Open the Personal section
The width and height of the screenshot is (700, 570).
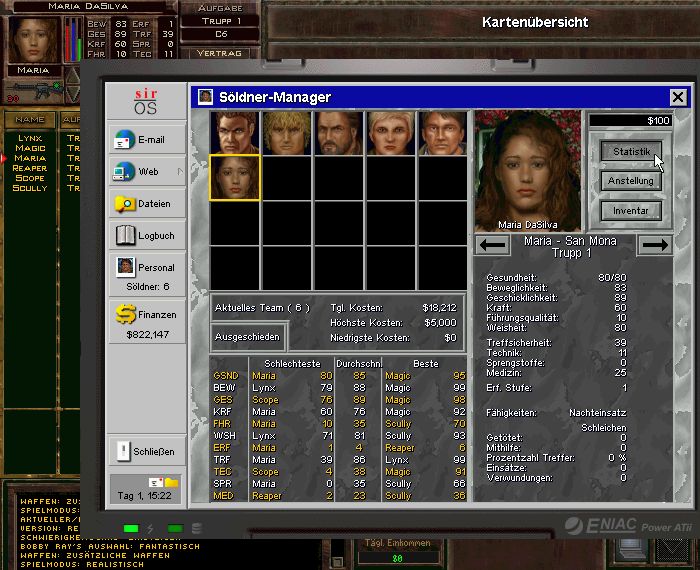147,275
